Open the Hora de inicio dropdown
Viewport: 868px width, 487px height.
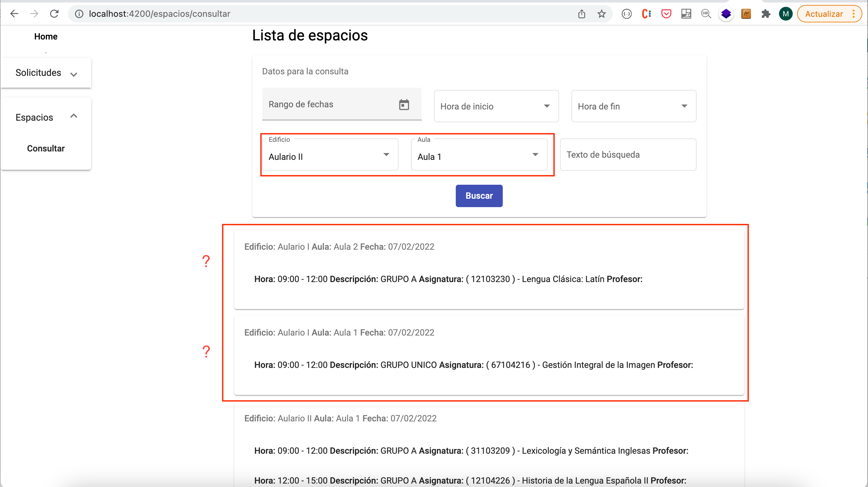496,106
